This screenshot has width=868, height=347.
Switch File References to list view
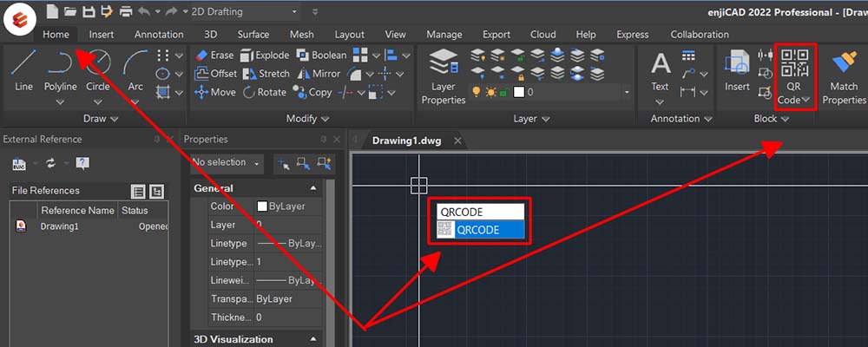coord(138,192)
